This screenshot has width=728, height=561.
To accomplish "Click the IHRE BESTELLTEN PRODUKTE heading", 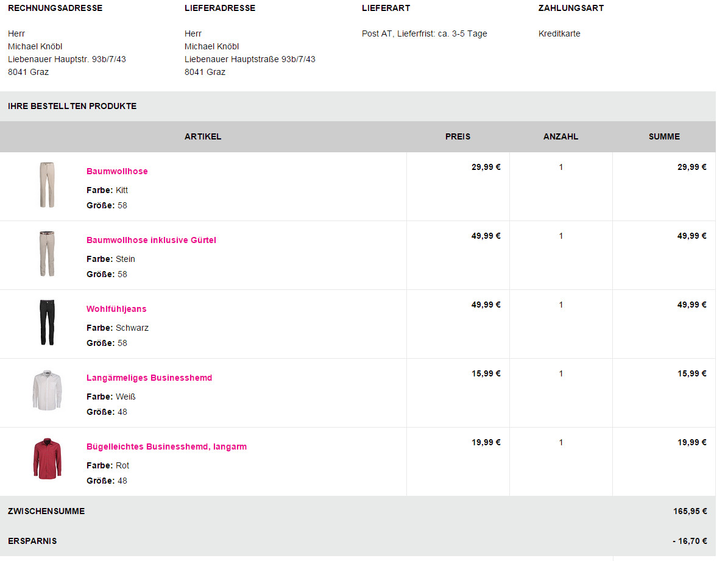I will (72, 106).
